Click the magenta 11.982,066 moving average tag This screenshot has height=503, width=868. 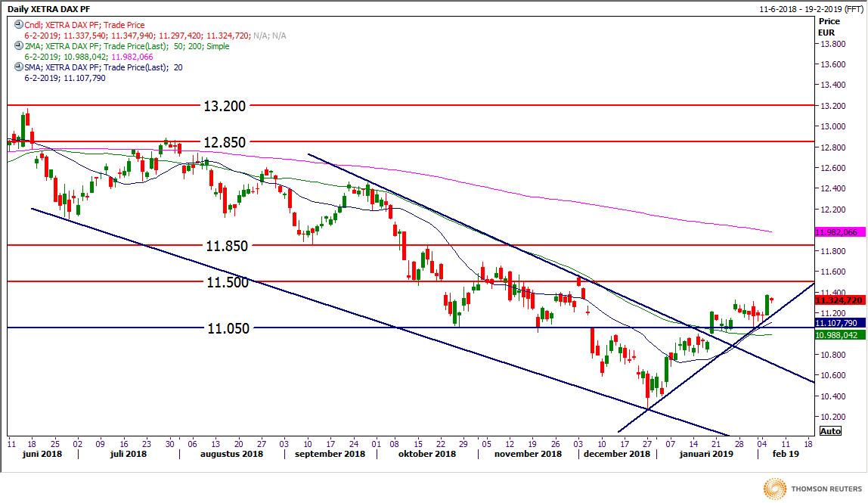pos(840,232)
